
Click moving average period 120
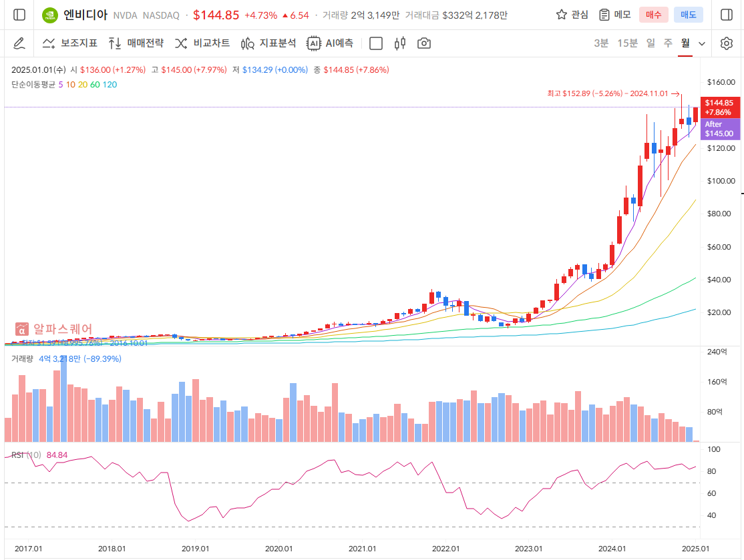coord(110,84)
